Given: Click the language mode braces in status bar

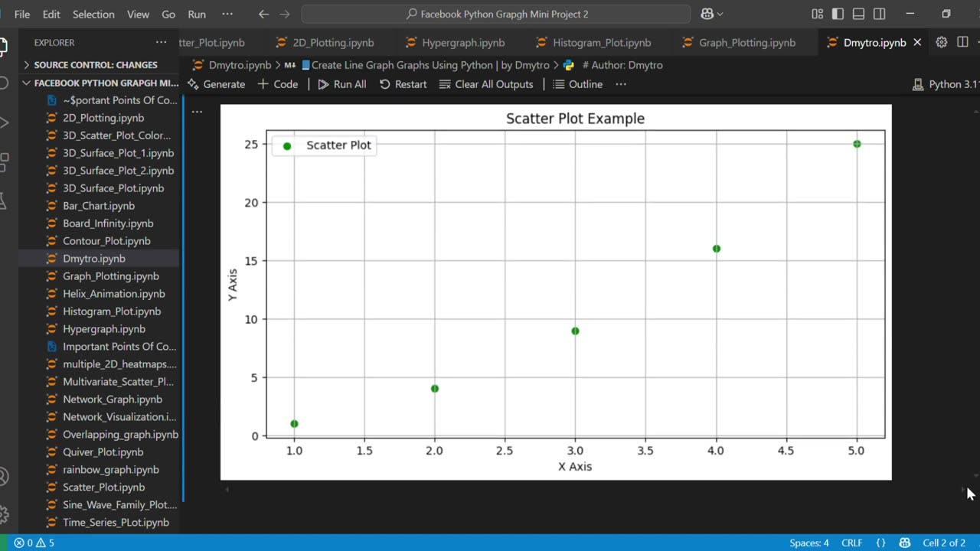Looking at the screenshot, I should [x=880, y=543].
